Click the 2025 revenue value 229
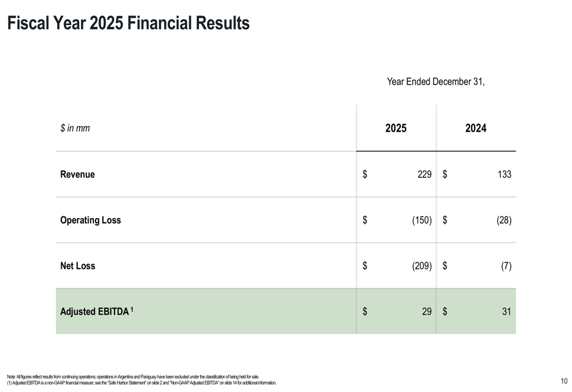 tap(424, 175)
